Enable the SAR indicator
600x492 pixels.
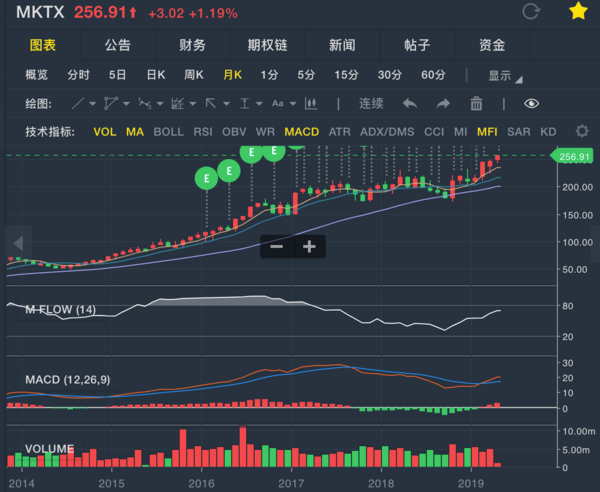click(x=519, y=132)
